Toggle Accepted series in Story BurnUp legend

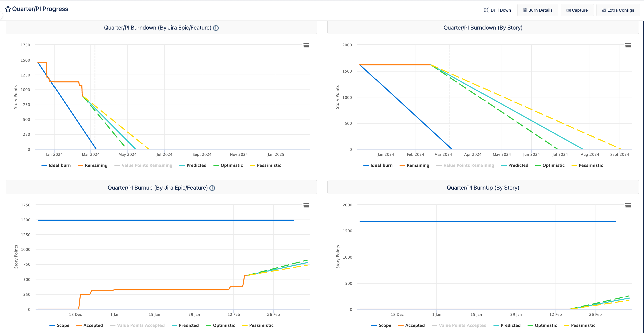click(x=411, y=325)
